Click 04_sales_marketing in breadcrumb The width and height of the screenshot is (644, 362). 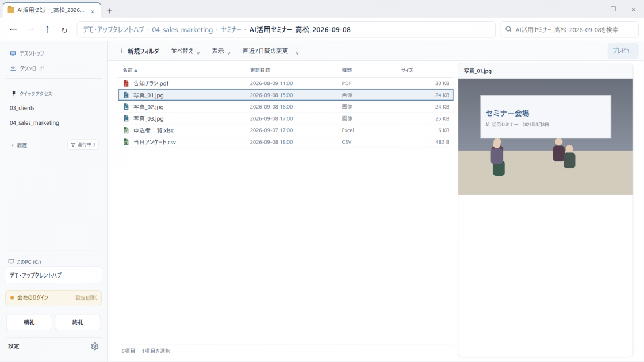(182, 29)
